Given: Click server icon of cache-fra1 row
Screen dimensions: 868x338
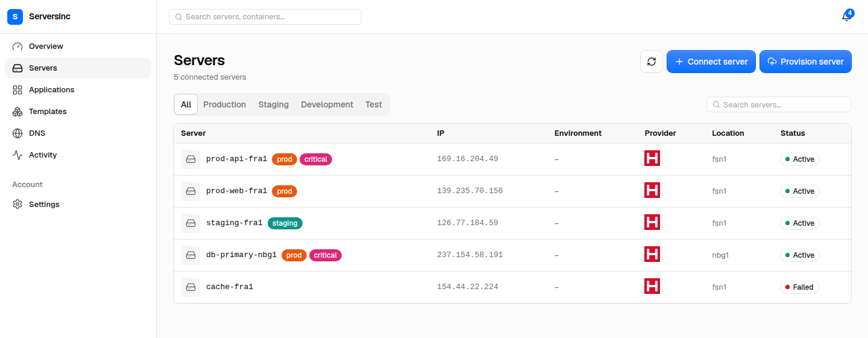Looking at the screenshot, I should (190, 287).
